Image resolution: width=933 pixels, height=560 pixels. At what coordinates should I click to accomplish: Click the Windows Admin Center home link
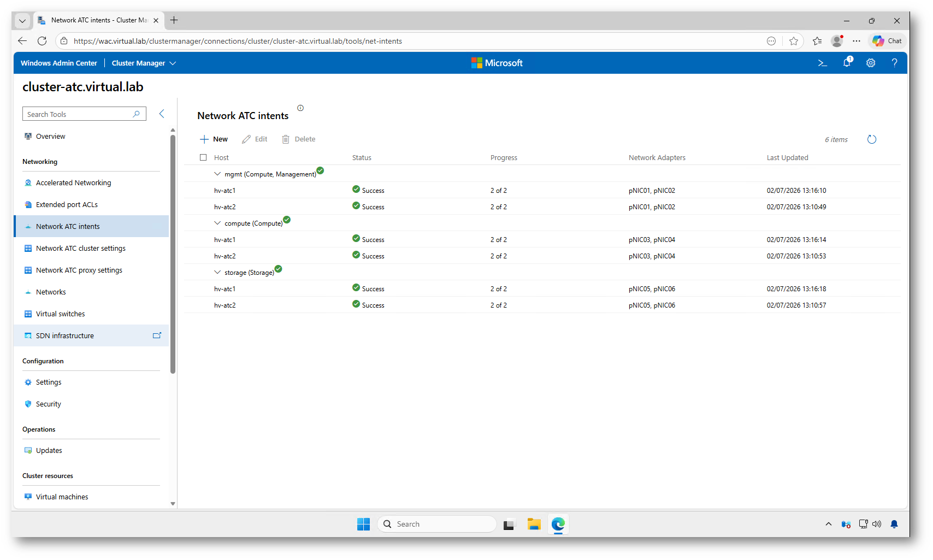[x=59, y=63]
